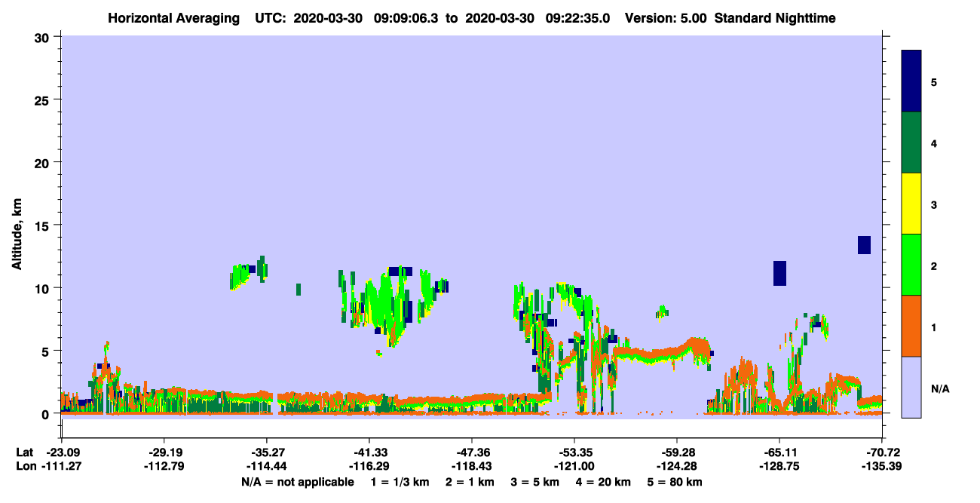Click the number 5 colorbar label
This screenshot has height=503, width=980.
933,81
